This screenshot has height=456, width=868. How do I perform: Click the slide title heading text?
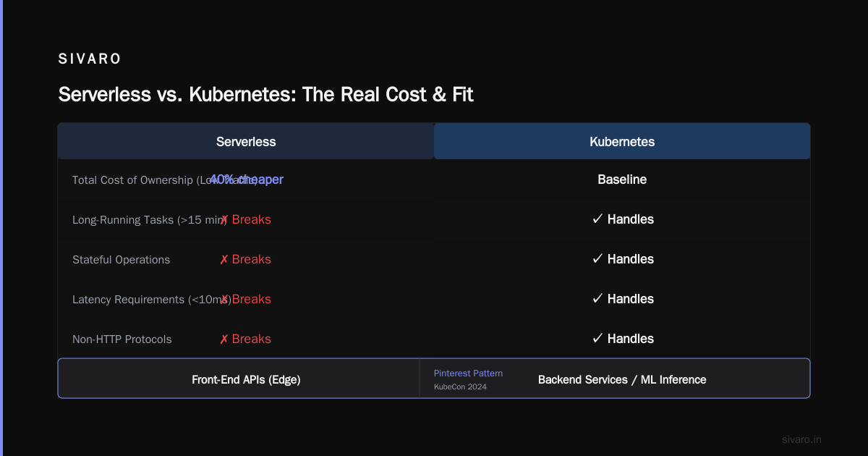click(265, 95)
